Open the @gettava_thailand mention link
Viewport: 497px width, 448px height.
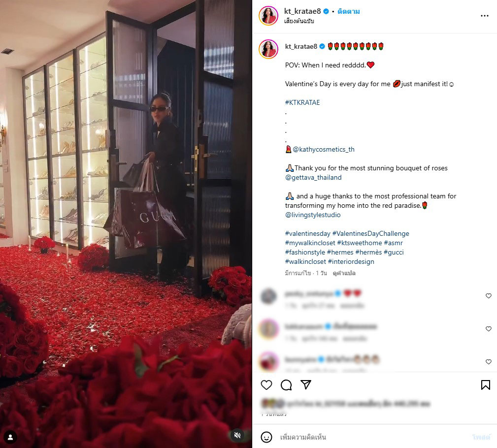point(313,177)
